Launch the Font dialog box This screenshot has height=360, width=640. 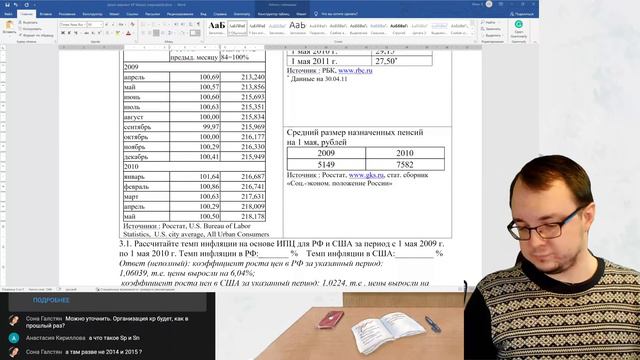tap(136, 42)
